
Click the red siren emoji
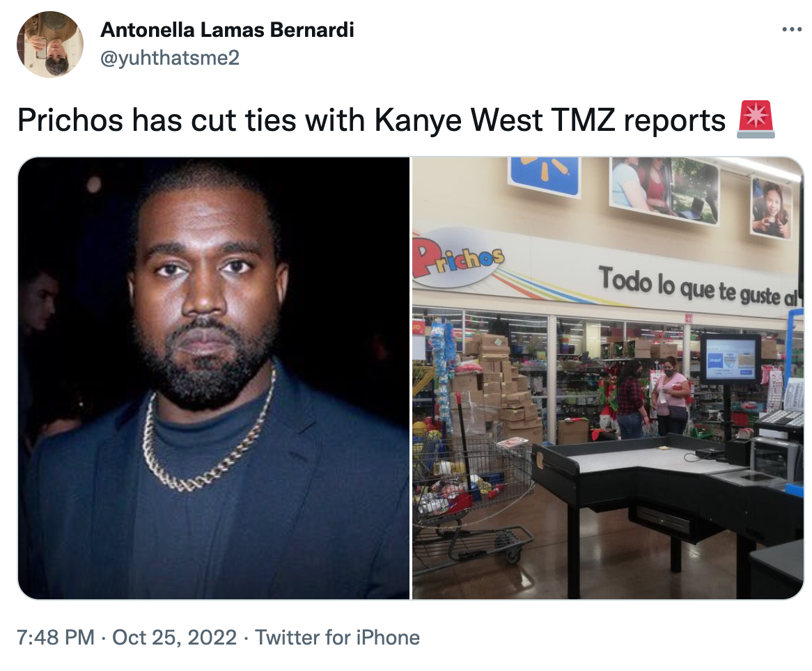(x=756, y=120)
